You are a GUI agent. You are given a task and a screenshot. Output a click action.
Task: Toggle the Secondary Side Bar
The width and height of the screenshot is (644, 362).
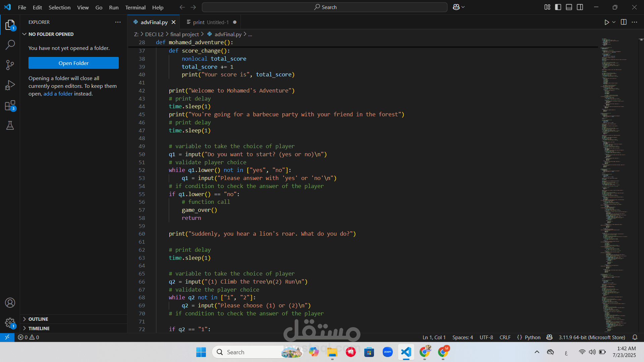pos(580,7)
